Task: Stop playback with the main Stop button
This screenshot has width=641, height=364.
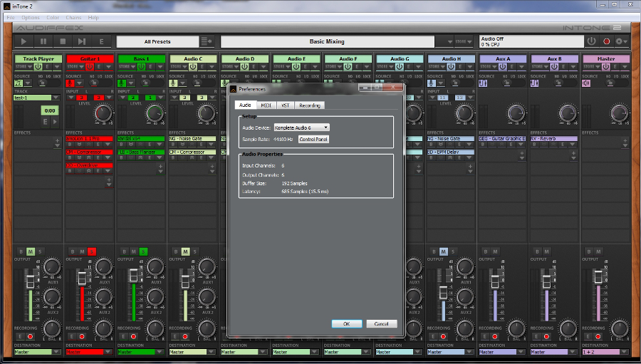Action: (63, 41)
